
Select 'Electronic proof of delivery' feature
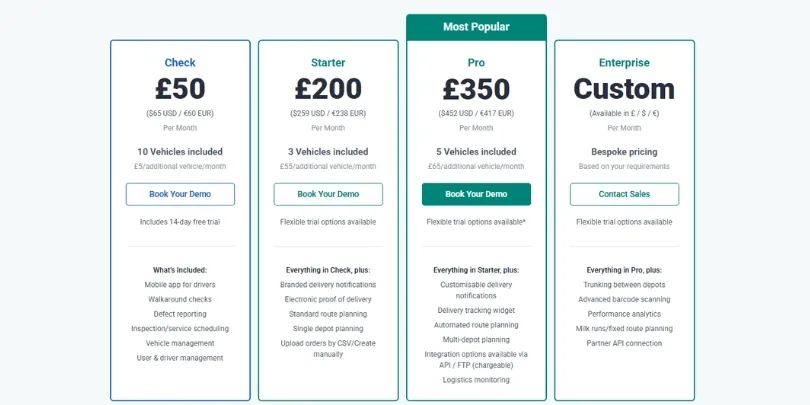328,299
